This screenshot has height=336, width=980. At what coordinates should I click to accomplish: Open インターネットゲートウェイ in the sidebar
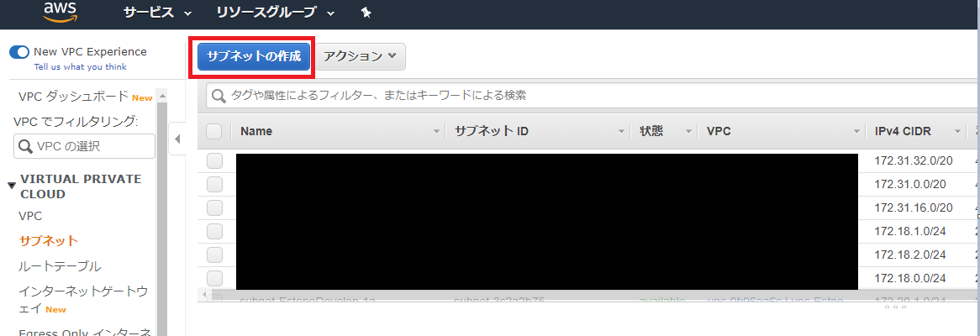(83, 300)
